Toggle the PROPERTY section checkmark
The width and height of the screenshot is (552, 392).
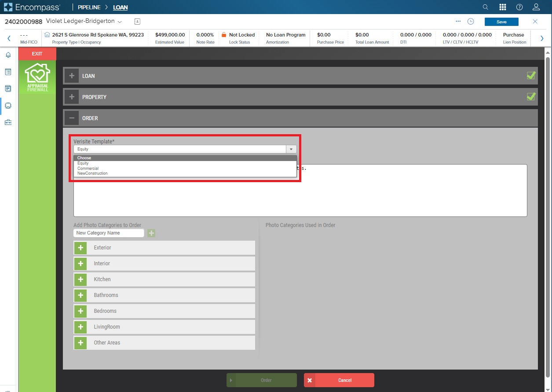[531, 96]
